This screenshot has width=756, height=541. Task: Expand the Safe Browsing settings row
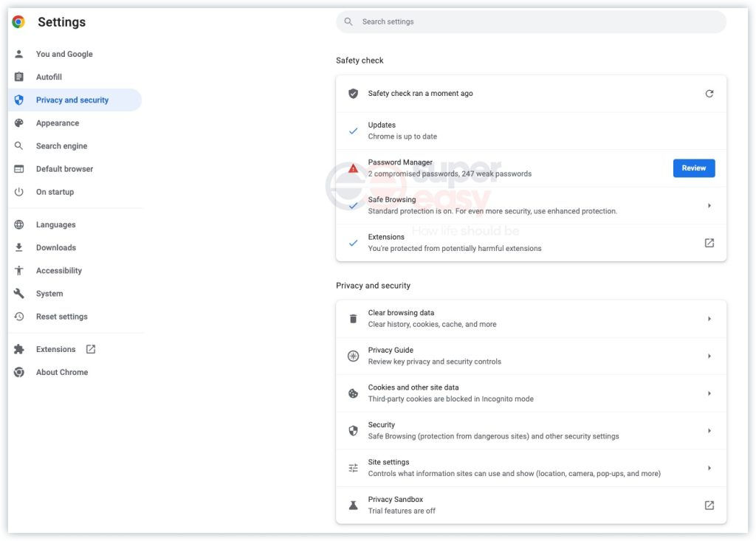(709, 205)
